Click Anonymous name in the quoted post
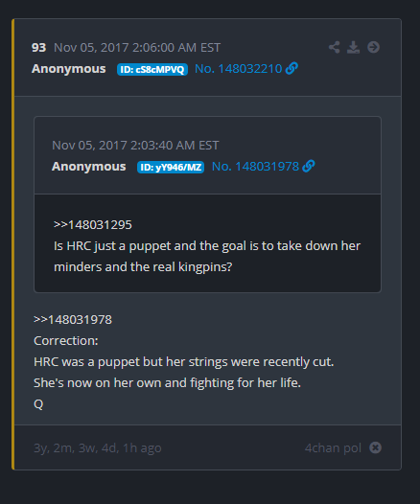This screenshot has height=504, width=420. point(89,167)
